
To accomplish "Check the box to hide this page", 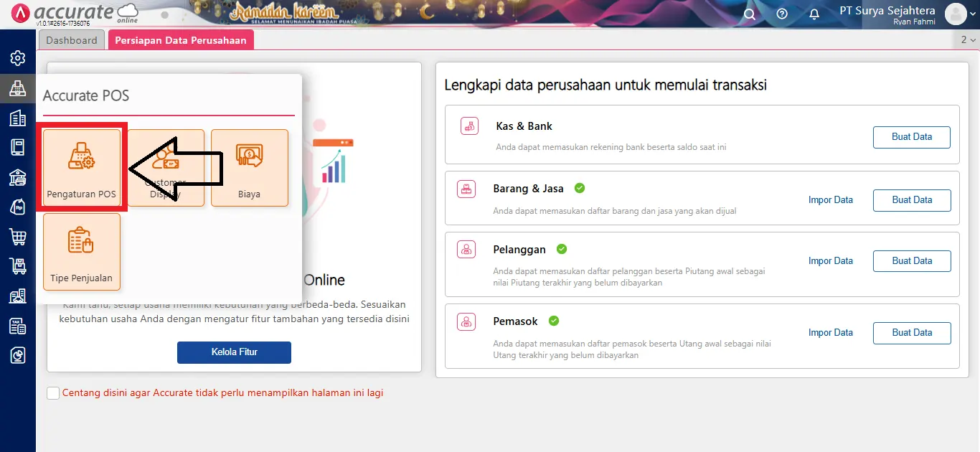I will tap(52, 393).
